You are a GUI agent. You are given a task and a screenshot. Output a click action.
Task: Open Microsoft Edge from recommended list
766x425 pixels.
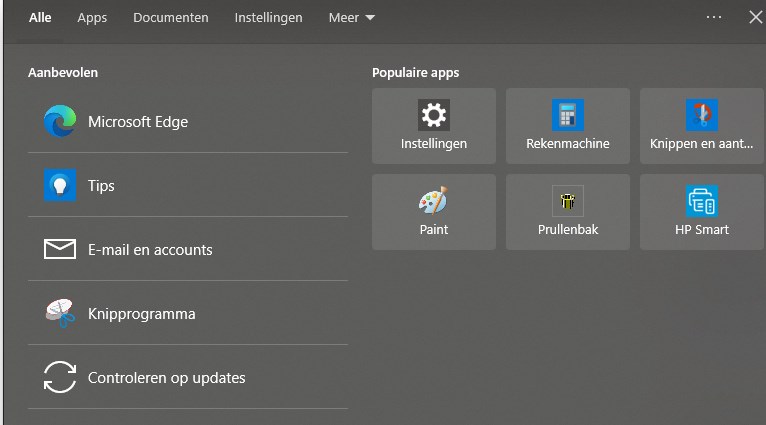click(188, 121)
